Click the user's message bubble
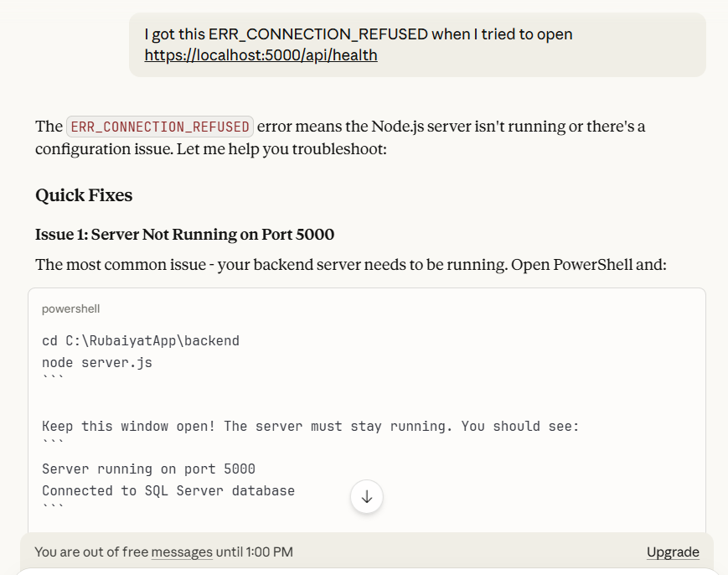728x575 pixels. coord(417,44)
